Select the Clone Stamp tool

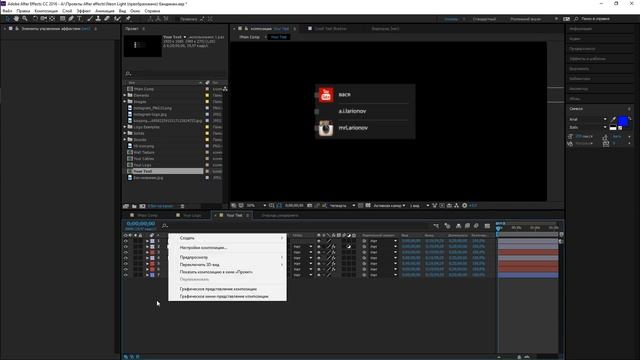98,19
